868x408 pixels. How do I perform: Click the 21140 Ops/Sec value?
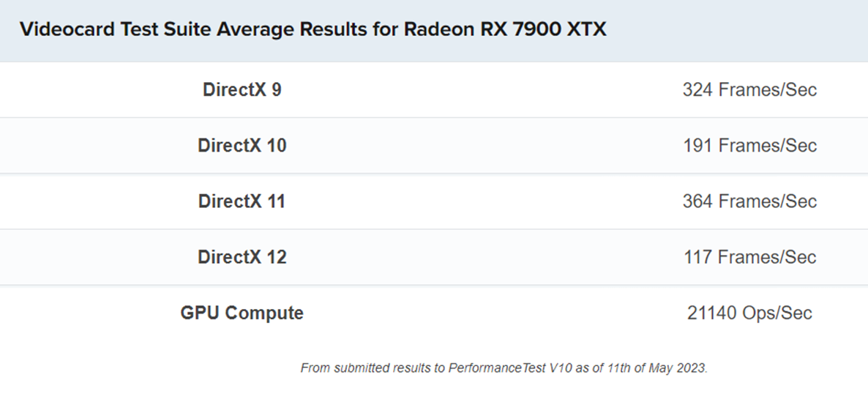tap(749, 313)
